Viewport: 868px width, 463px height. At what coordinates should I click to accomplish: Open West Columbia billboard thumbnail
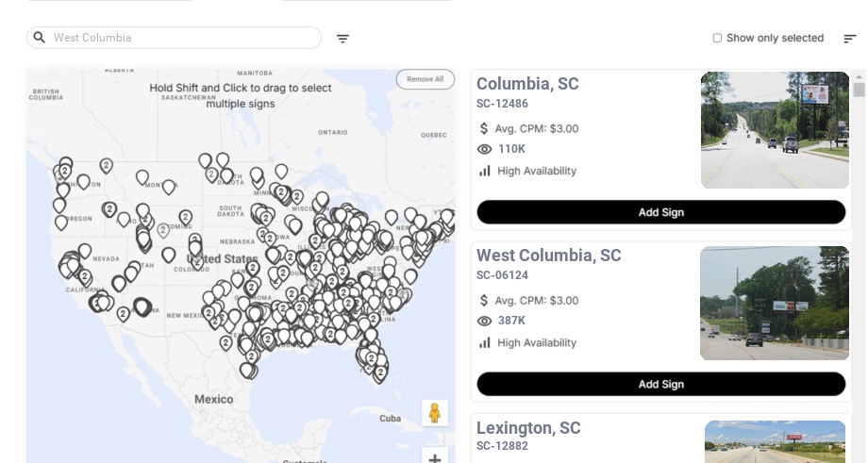[x=775, y=303]
